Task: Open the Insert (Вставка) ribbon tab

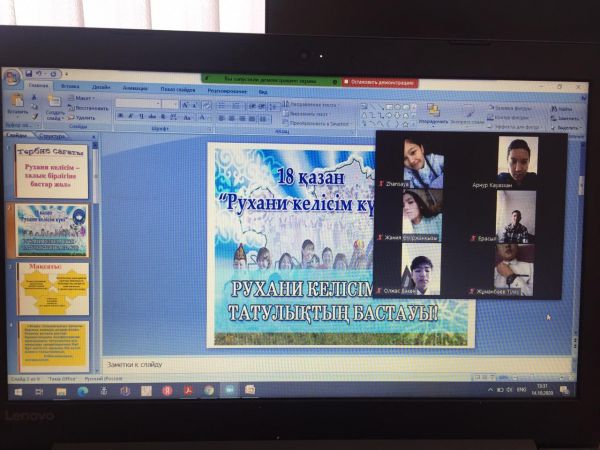Action: (70, 87)
